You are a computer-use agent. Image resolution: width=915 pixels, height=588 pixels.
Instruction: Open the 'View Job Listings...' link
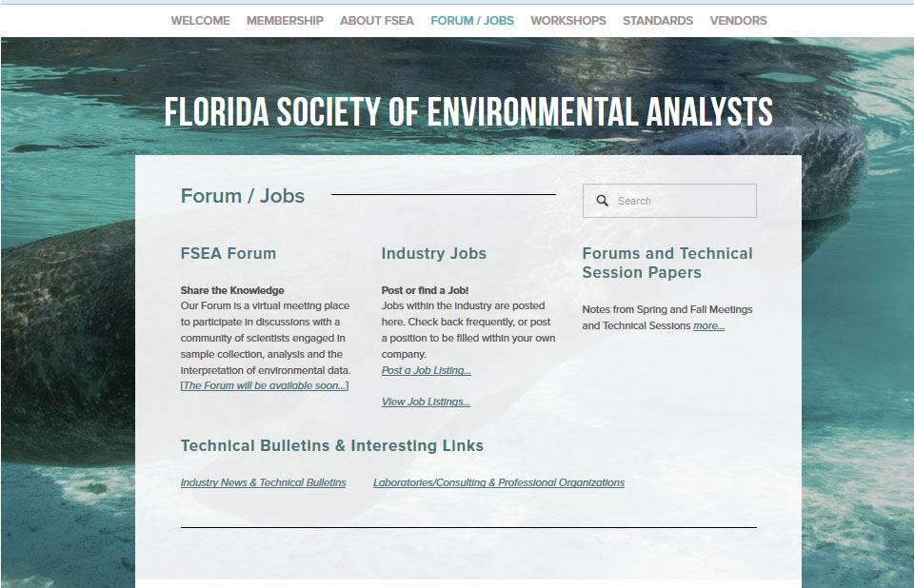click(426, 402)
